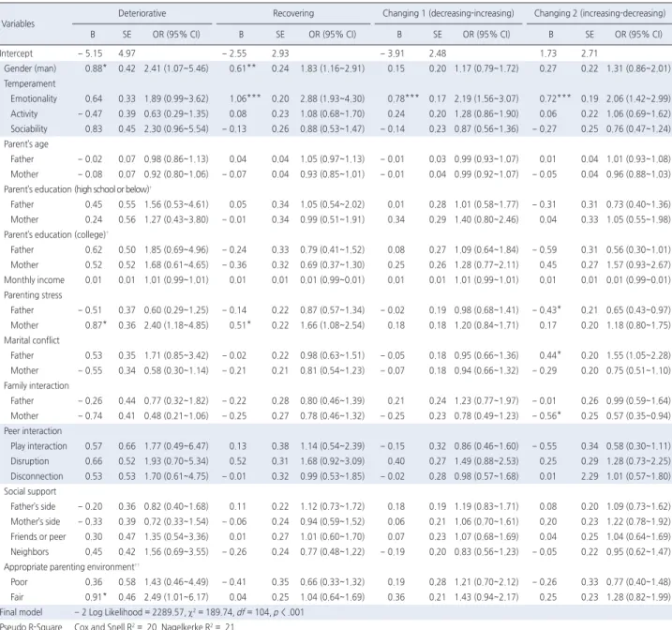Select the 'Social support' section label

[x=30, y=491]
